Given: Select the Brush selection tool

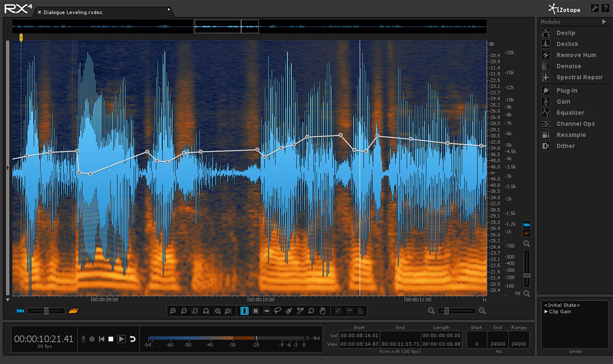Looking at the screenshot, I should (x=288, y=311).
